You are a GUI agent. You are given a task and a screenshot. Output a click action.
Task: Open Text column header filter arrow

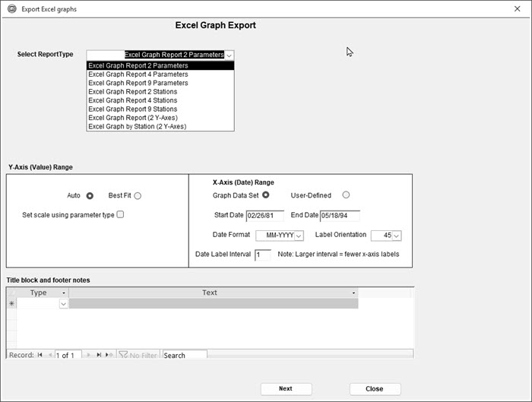pos(353,293)
